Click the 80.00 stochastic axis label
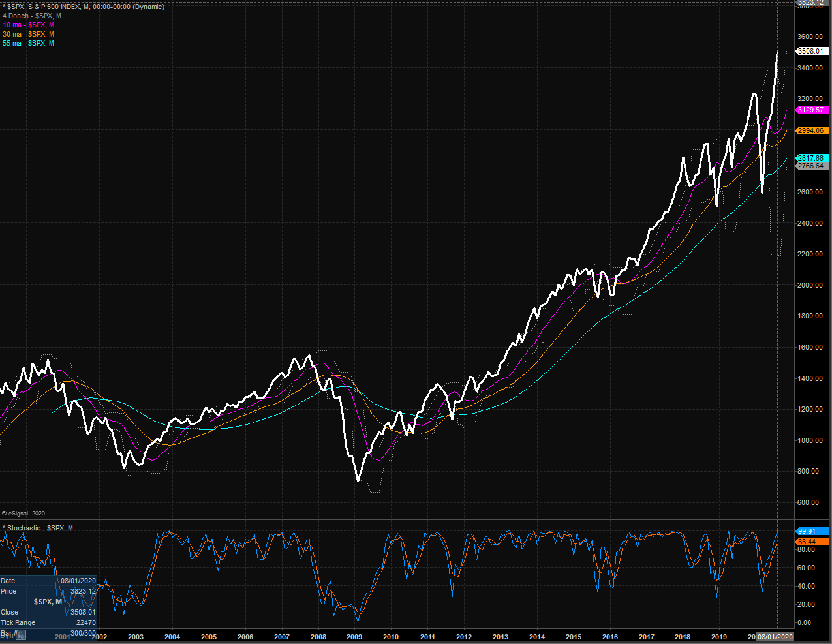 point(806,549)
